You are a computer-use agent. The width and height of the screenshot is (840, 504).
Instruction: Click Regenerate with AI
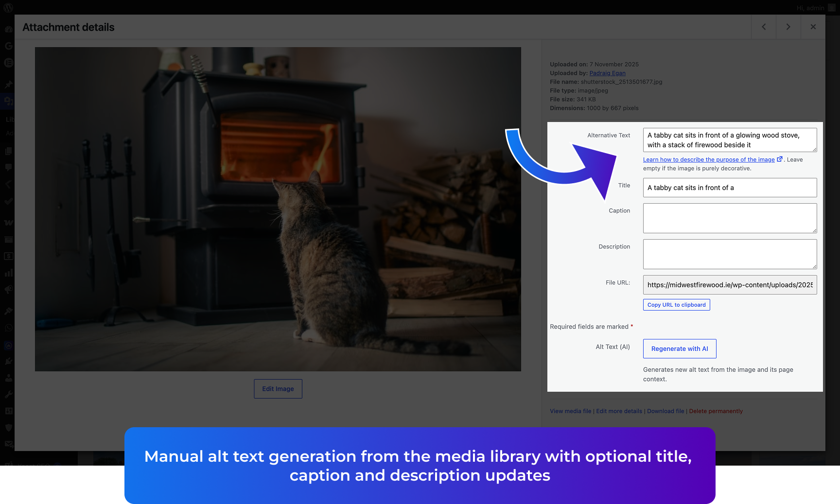tap(680, 348)
